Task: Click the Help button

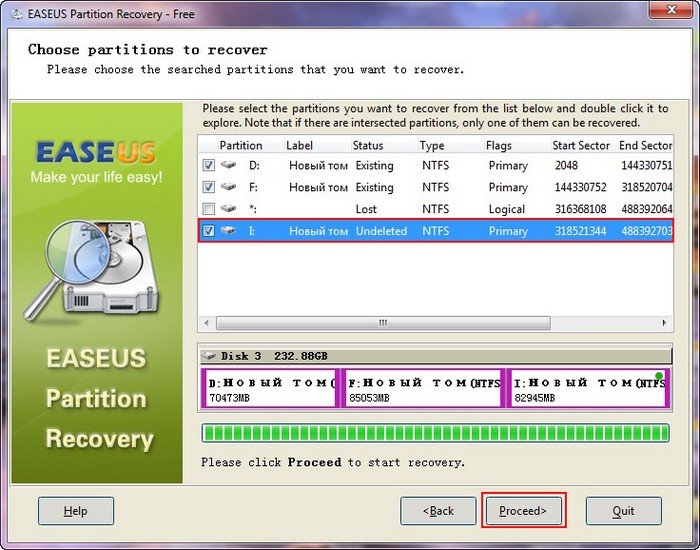Action: coord(75,511)
